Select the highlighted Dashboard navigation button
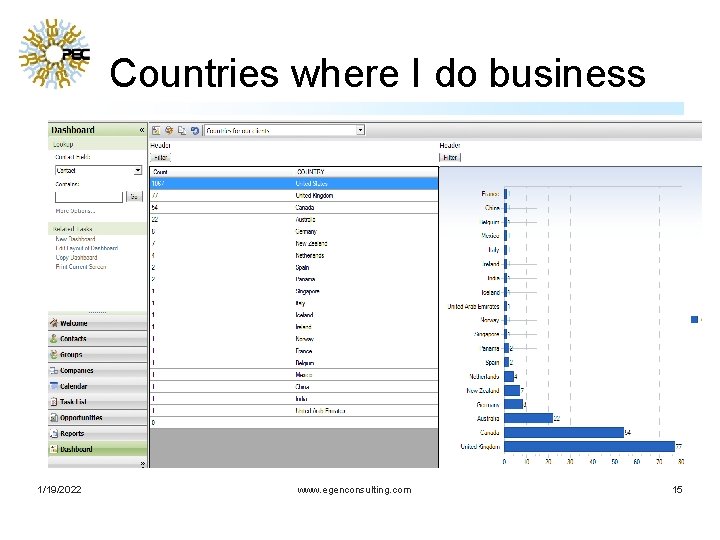 (97, 449)
